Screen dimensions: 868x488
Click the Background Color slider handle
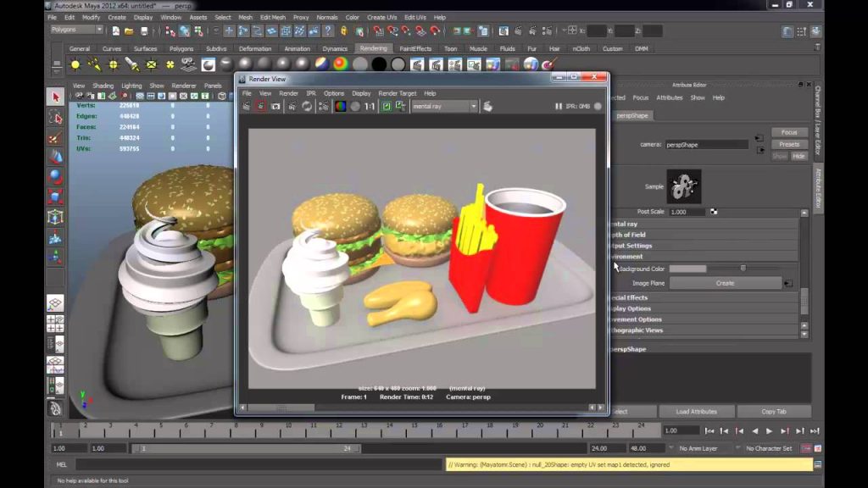click(x=743, y=269)
